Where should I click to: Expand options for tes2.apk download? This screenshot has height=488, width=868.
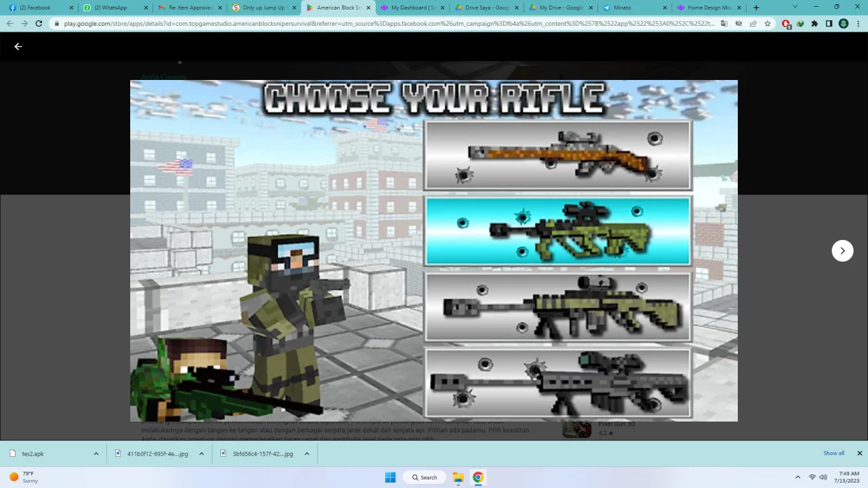point(96,453)
